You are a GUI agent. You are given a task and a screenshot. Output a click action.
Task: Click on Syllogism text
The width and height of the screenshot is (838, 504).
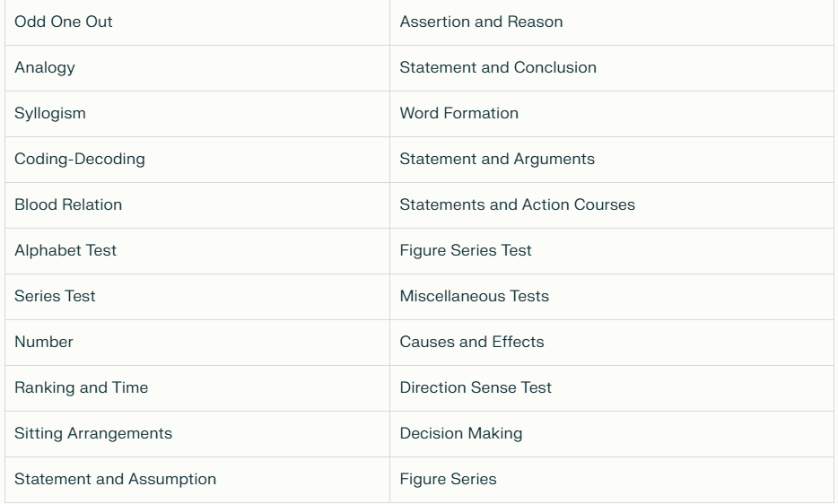point(49,113)
